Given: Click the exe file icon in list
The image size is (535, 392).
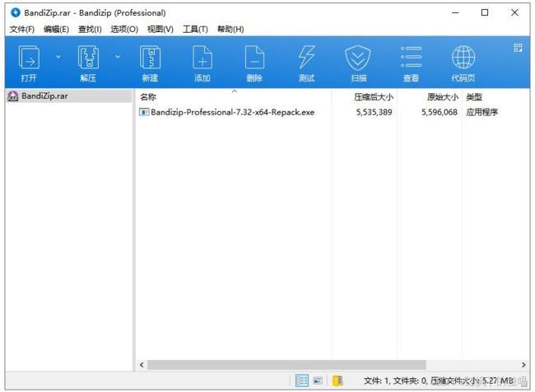Looking at the screenshot, I should click(144, 112).
